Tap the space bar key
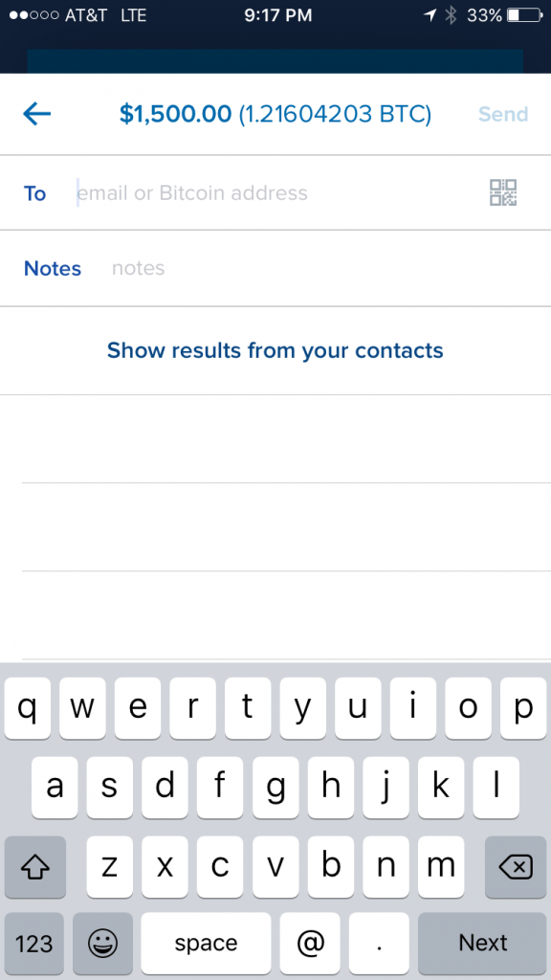This screenshot has height=980, width=551. click(207, 943)
